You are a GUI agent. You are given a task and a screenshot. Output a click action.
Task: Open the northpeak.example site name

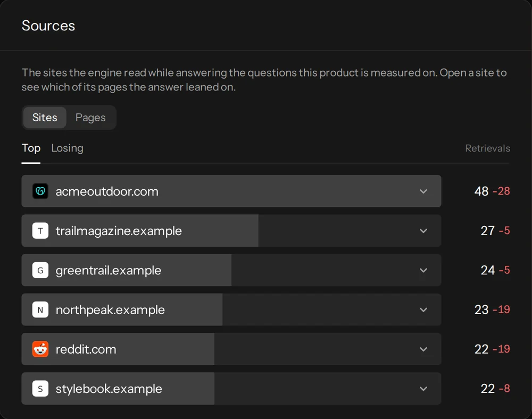tap(110, 310)
